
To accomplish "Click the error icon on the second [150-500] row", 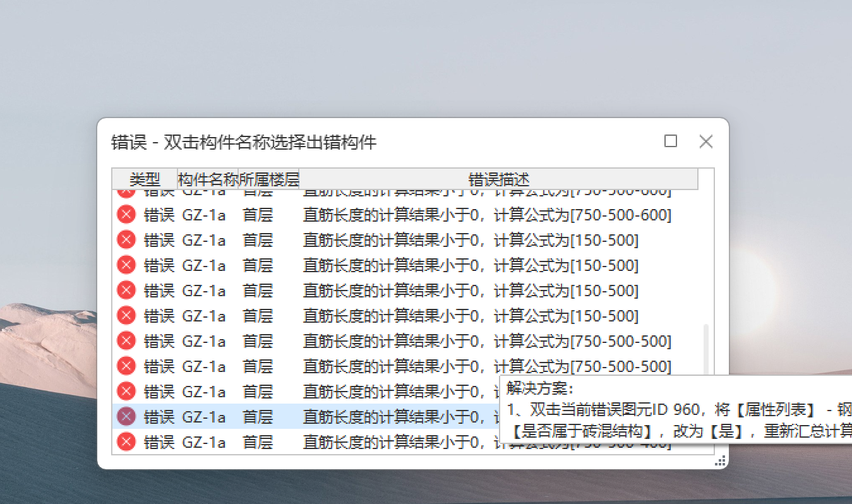I will [x=126, y=265].
